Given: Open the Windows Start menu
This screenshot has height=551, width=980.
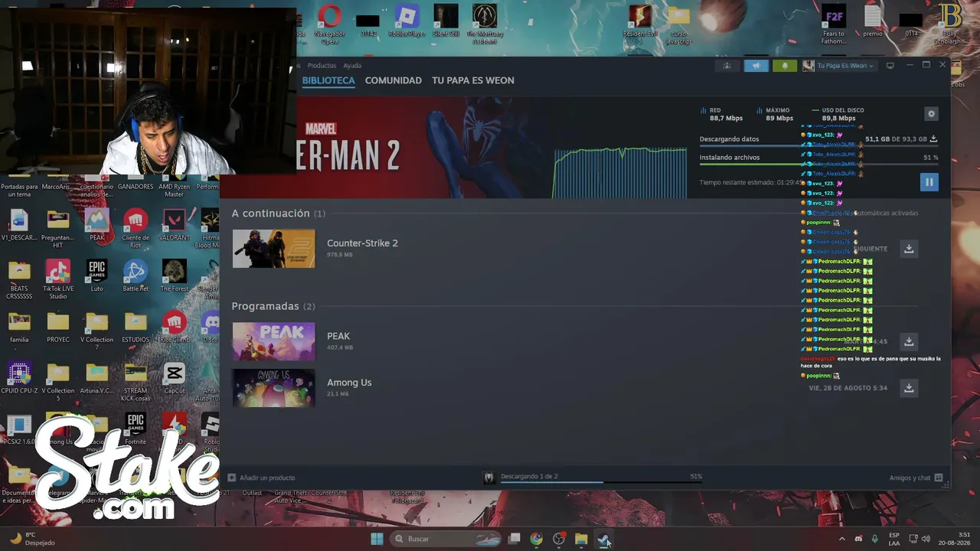Looking at the screenshot, I should click(377, 539).
